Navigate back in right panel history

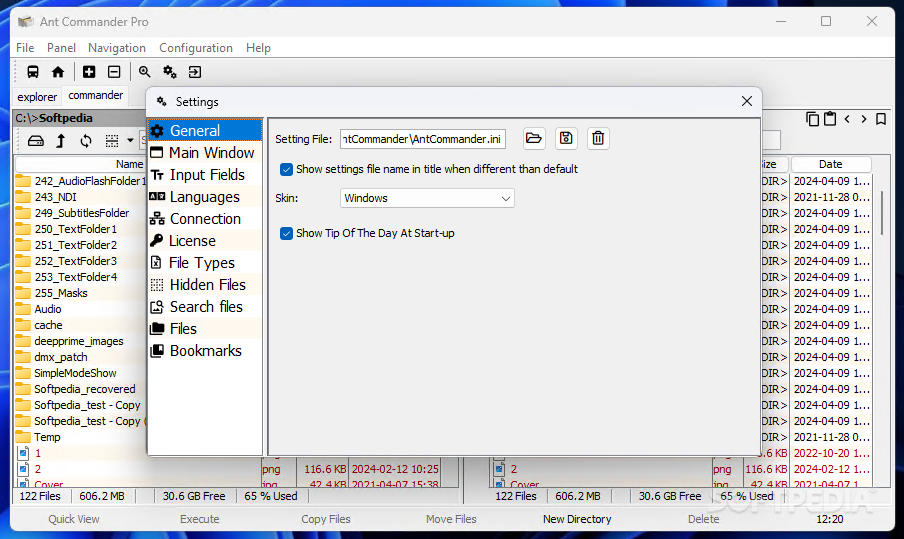[x=847, y=119]
